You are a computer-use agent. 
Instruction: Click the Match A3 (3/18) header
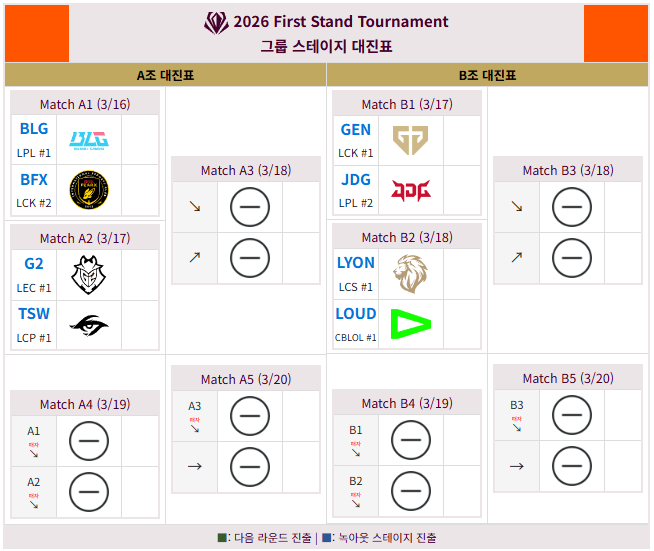click(246, 170)
